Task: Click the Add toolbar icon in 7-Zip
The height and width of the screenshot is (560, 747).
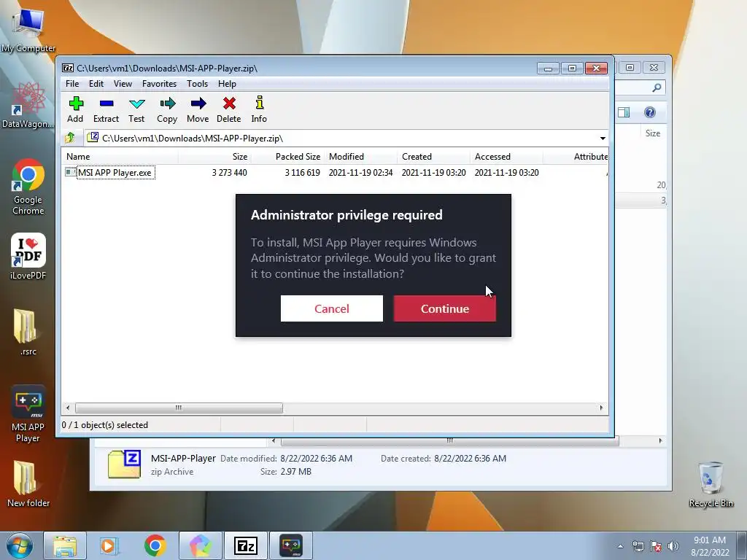Action: [75, 109]
